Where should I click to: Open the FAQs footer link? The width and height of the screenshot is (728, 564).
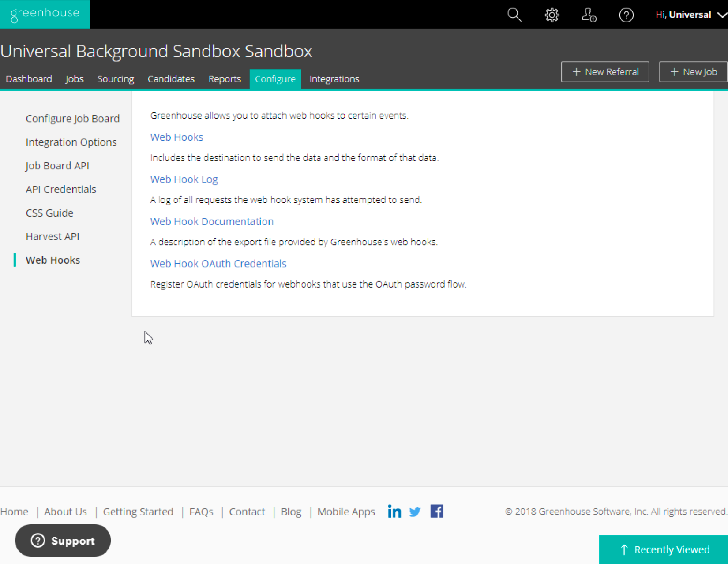(201, 512)
